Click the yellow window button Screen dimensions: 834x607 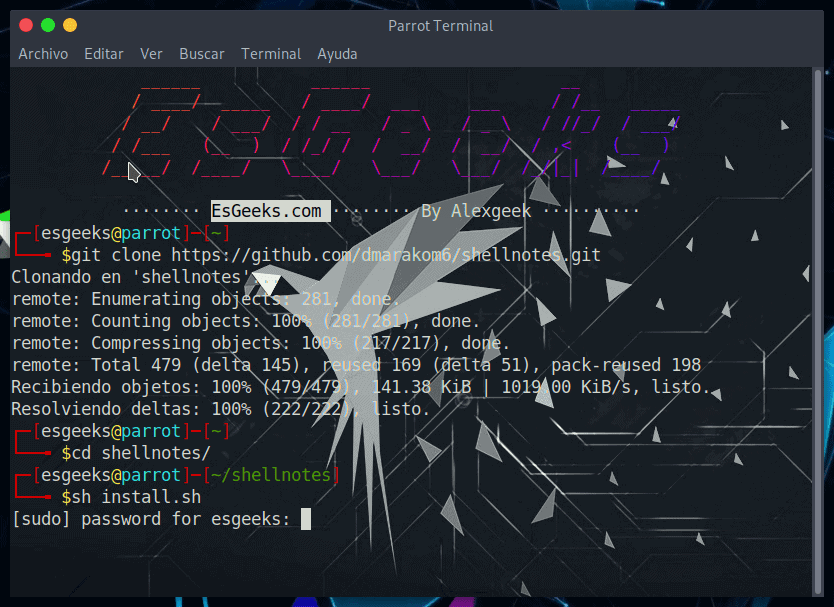pyautogui.click(x=70, y=25)
